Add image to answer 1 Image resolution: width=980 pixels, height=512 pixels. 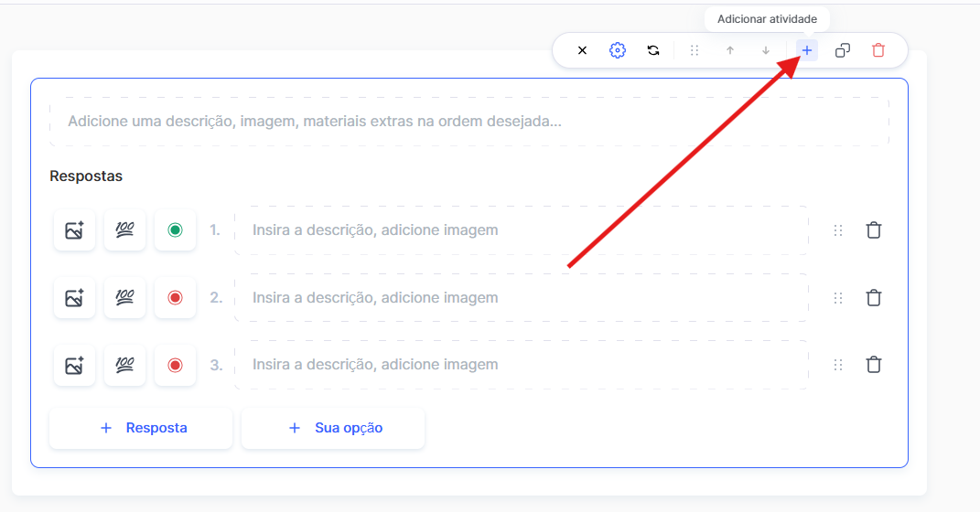coord(74,230)
